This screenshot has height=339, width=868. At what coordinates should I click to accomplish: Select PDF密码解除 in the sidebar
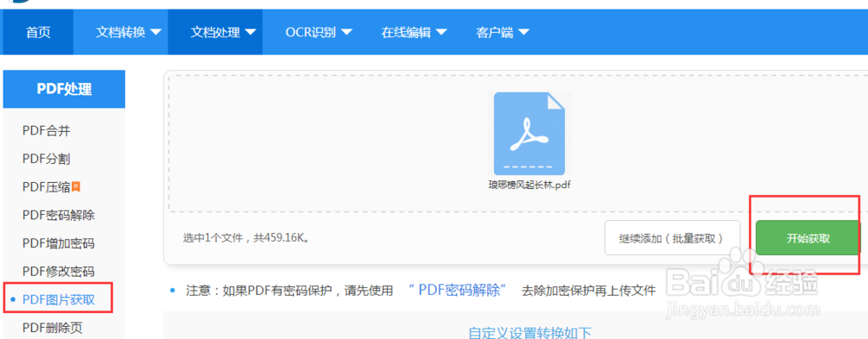pos(59,215)
